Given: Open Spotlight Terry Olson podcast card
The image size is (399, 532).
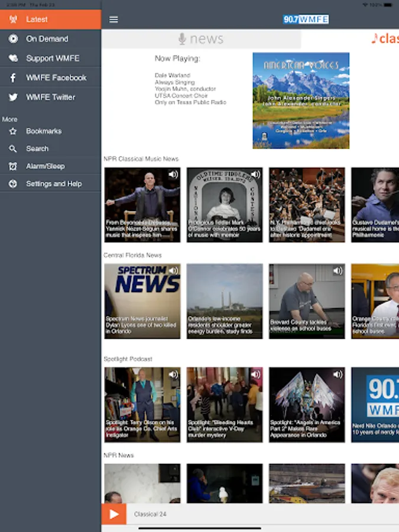Looking at the screenshot, I should (142, 405).
